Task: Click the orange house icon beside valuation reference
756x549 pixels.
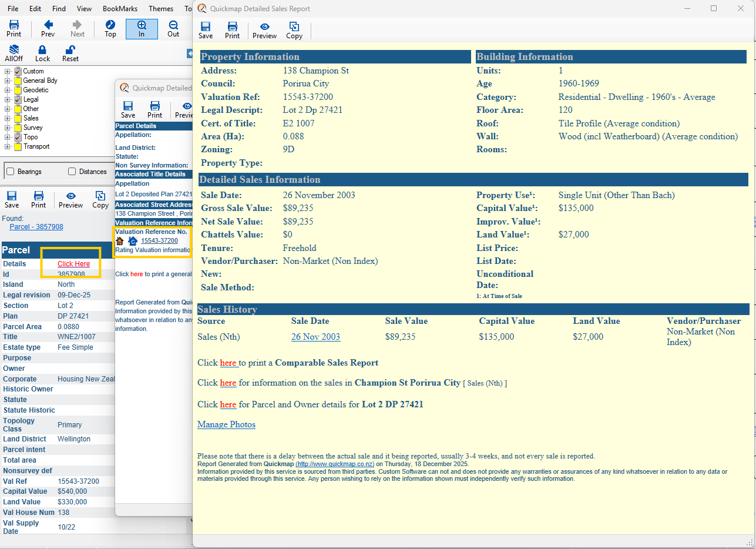Action: click(120, 241)
